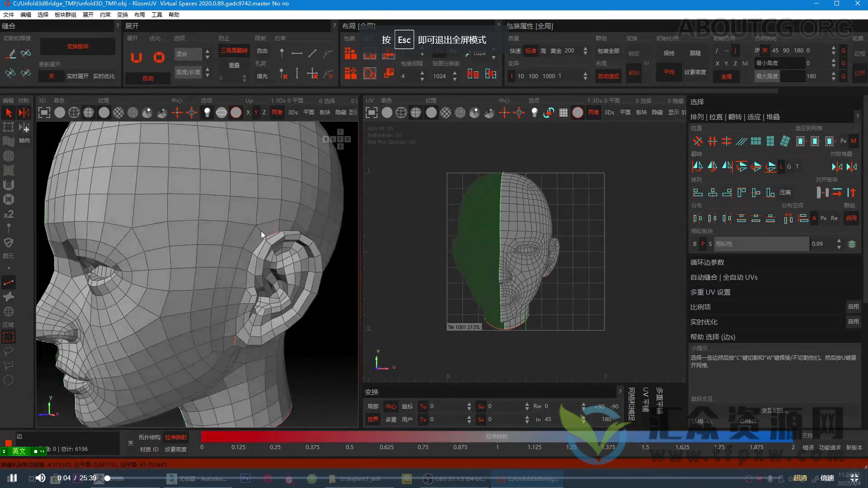Select the edge selection mode in left toolbar

click(9, 283)
